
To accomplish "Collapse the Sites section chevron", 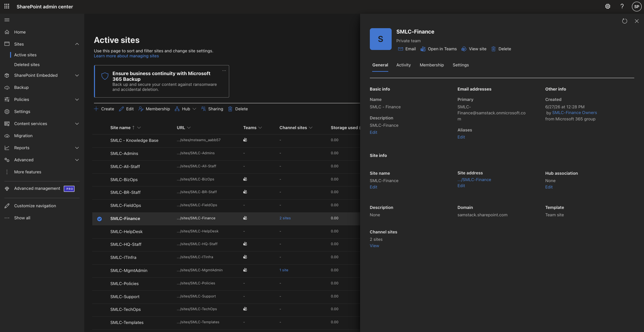I will (x=77, y=44).
